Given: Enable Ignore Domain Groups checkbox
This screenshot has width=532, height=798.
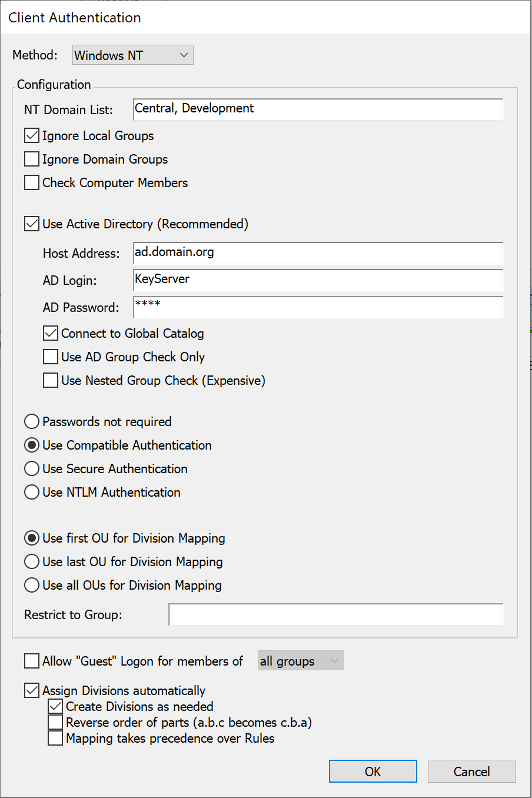Looking at the screenshot, I should click(x=32, y=159).
